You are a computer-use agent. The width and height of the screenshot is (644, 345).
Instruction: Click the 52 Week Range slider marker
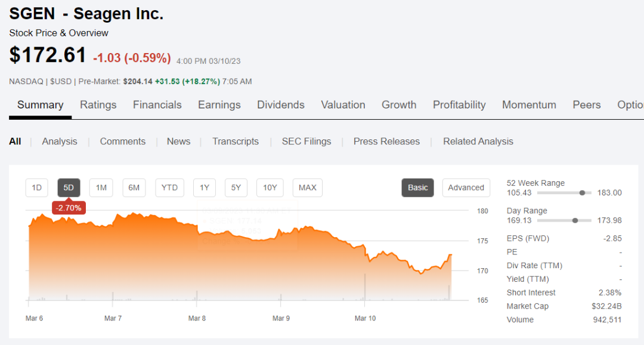[x=582, y=192]
